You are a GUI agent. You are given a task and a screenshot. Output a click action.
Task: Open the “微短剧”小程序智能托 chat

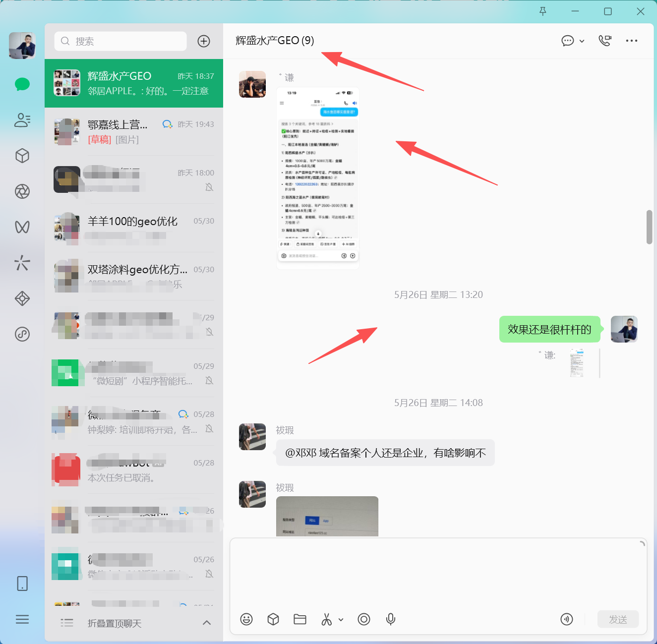click(134, 373)
